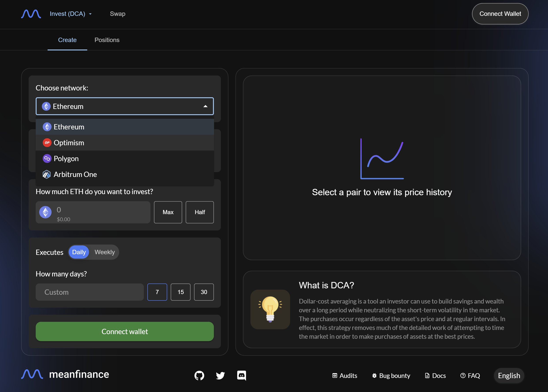
Task: Open the Create tab
Action: pos(67,40)
